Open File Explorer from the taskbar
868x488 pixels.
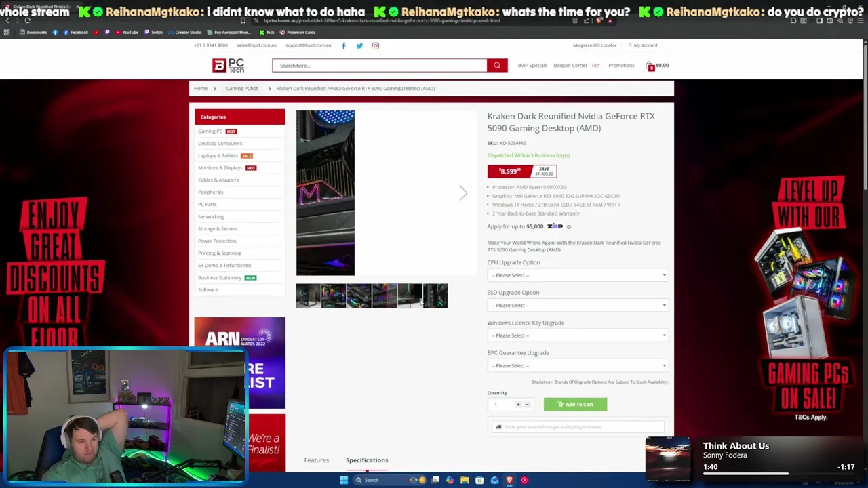click(x=465, y=480)
